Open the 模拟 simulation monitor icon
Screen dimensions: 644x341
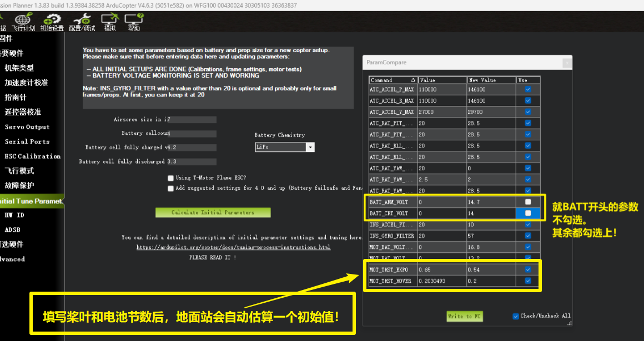pos(110,21)
